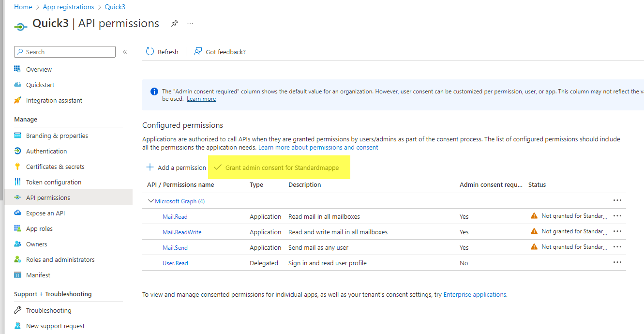Screen dimensions: 644x334
Task: Click the warning icon in Mail.Send row
Action: click(534, 247)
